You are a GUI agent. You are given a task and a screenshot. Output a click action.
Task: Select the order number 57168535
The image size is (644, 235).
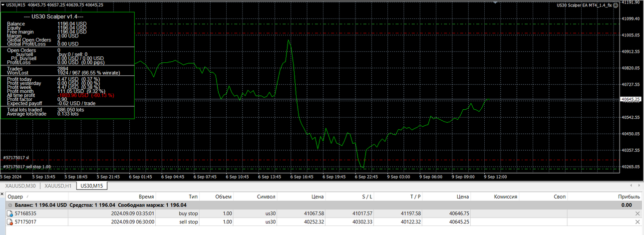click(25, 214)
